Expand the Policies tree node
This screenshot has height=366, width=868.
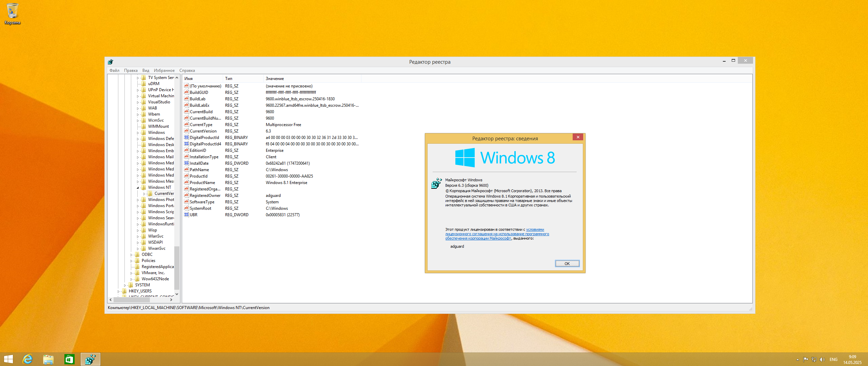pyautogui.click(x=131, y=261)
